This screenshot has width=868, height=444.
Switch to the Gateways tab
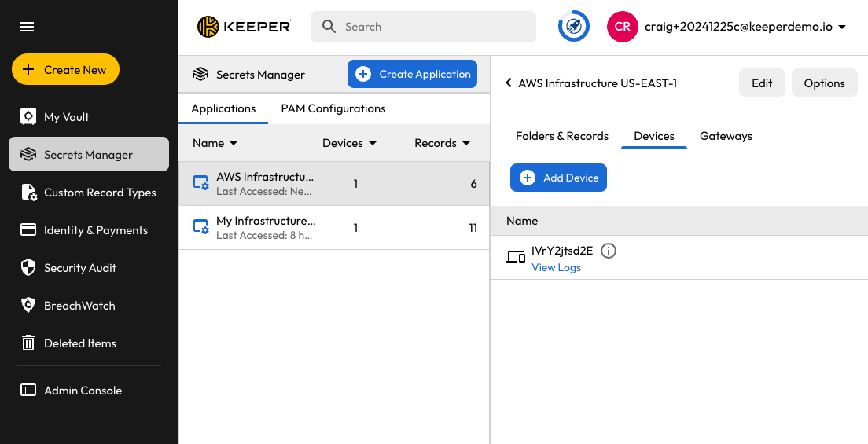point(726,136)
